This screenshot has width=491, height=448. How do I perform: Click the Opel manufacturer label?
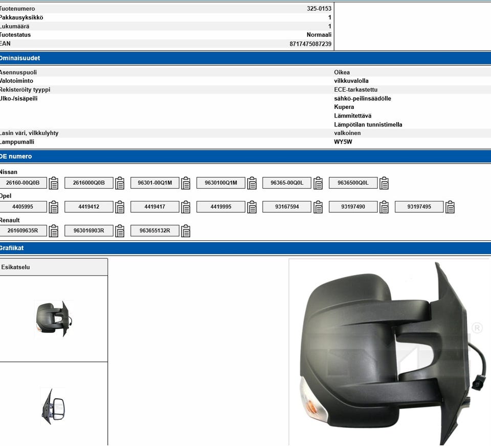(5, 196)
